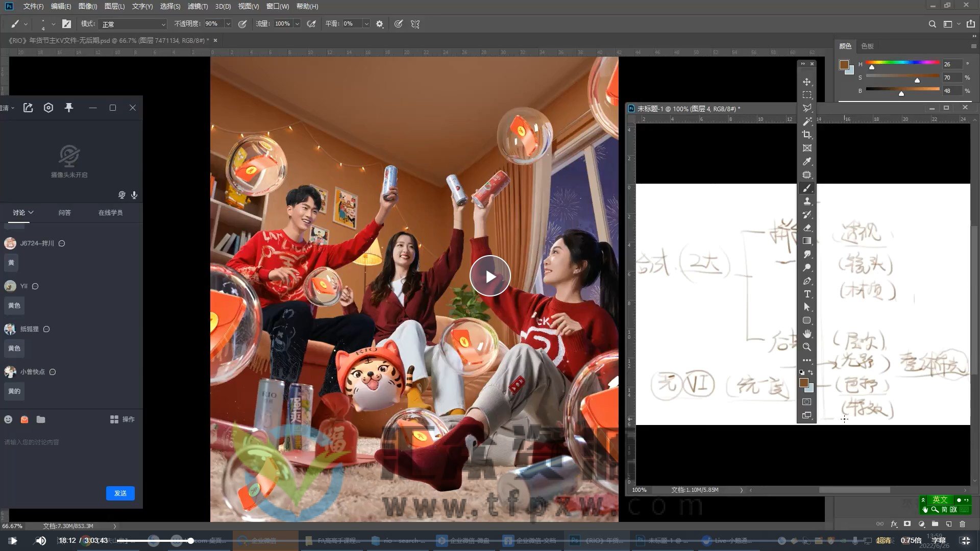Screen dimensions: 980x551
Task: Click the delete layer trash icon
Action: coord(962,524)
